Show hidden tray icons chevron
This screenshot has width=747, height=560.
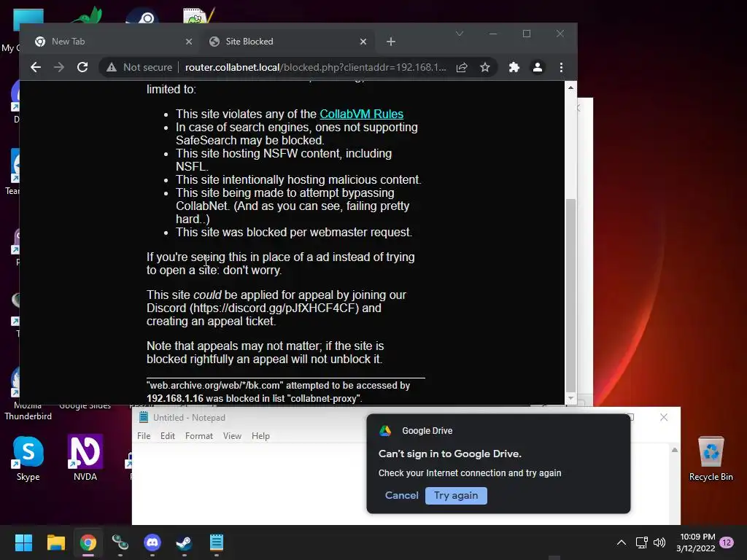[x=622, y=542]
